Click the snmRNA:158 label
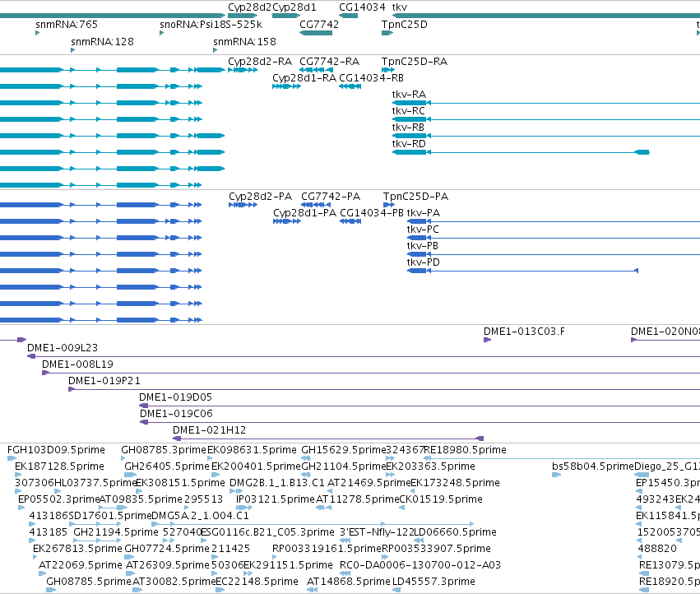700x594 pixels. tap(244, 42)
